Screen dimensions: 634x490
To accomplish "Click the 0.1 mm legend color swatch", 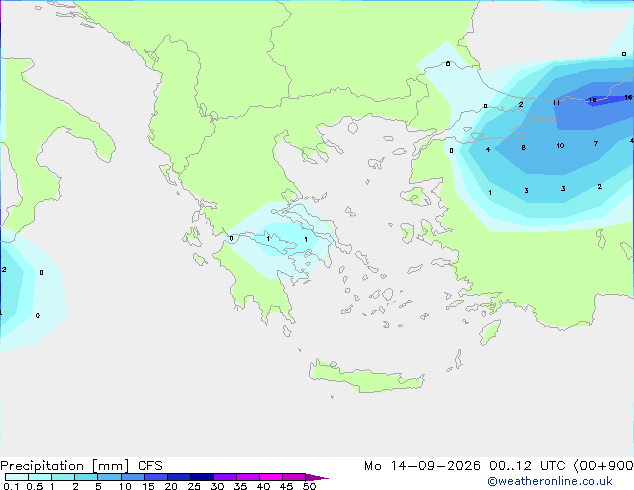I will 17,477.
